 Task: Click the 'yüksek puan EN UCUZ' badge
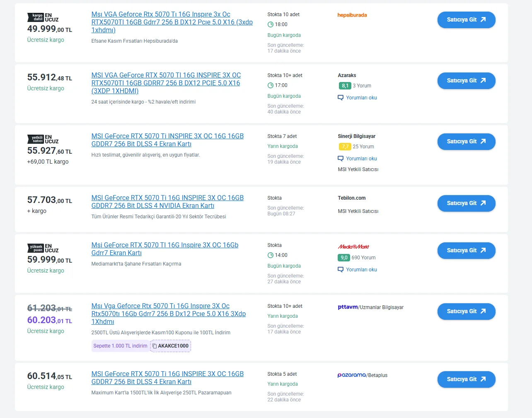(43, 248)
